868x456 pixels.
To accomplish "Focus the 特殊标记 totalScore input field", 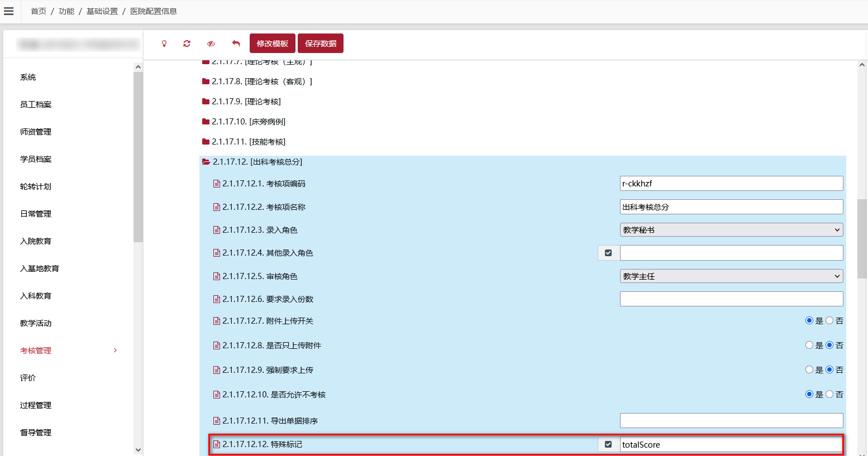I will pos(731,444).
